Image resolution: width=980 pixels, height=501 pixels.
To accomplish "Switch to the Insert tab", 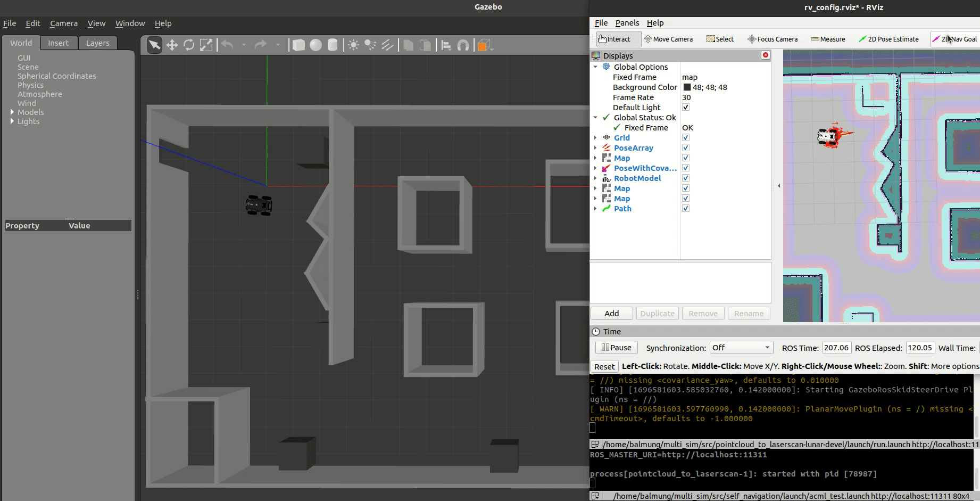I will (x=58, y=43).
